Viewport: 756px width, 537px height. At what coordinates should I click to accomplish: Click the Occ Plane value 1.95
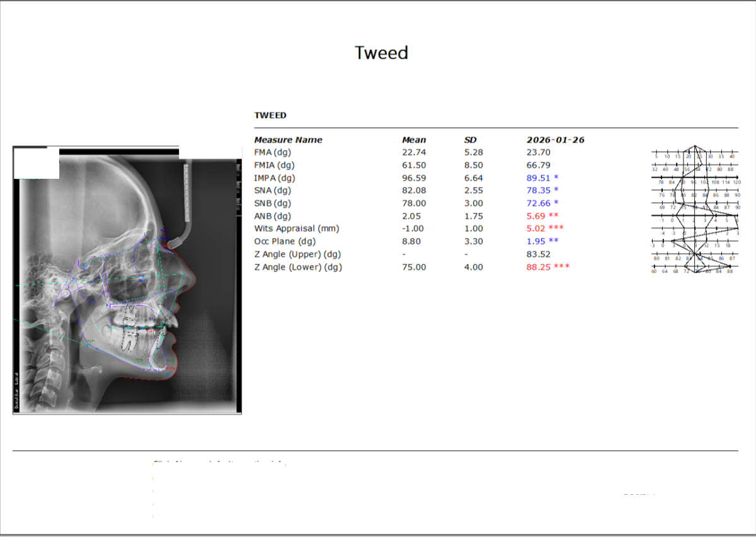tap(537, 242)
